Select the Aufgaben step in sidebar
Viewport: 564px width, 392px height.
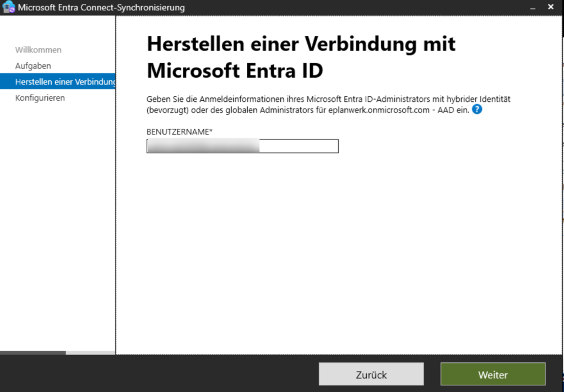click(x=33, y=66)
